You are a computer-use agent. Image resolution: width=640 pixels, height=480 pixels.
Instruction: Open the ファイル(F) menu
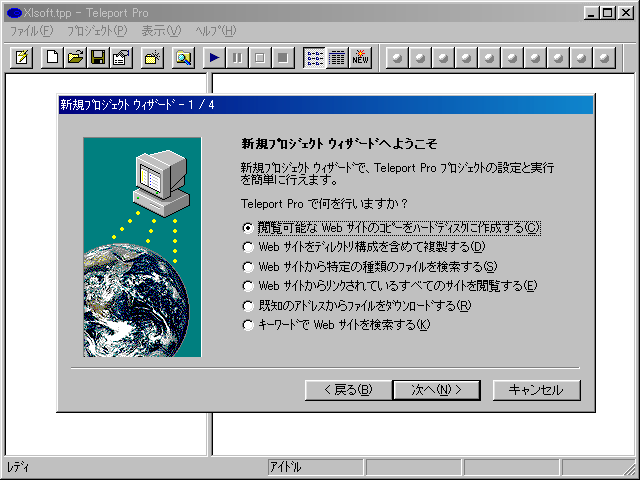click(31, 31)
